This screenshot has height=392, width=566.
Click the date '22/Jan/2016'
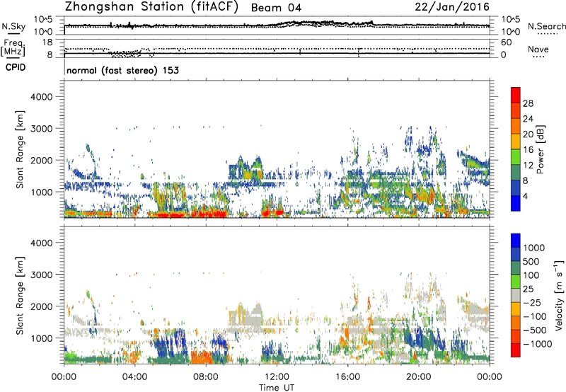452,7
